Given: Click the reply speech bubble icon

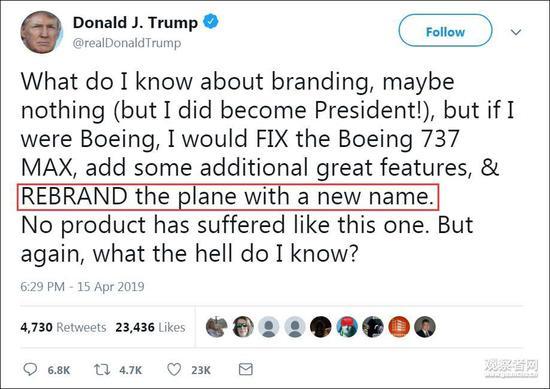Looking at the screenshot, I should click(30, 369).
